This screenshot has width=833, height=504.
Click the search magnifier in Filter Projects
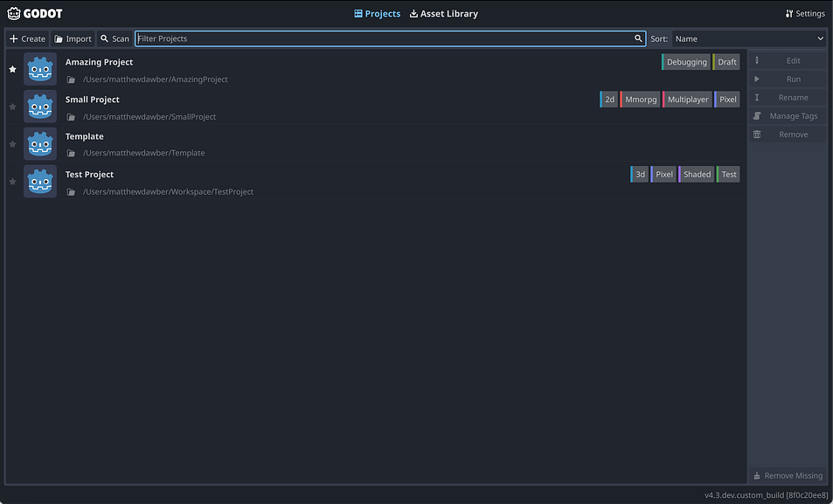(x=638, y=38)
